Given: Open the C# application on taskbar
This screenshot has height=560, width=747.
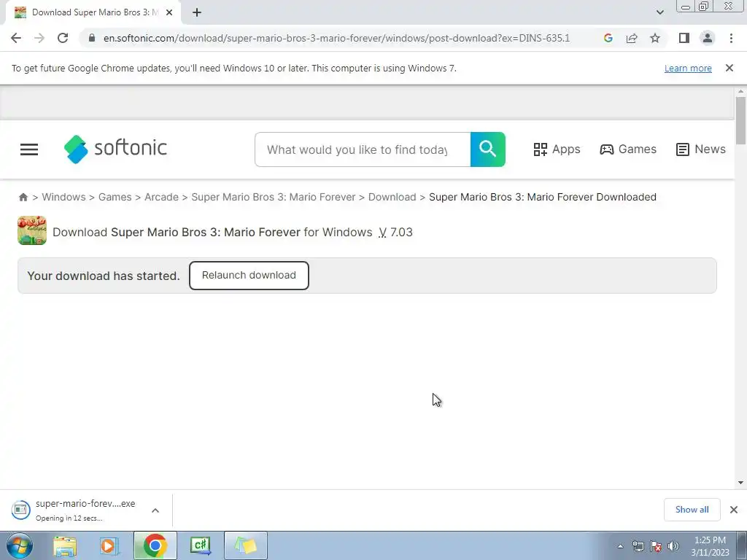Looking at the screenshot, I should tap(200, 545).
